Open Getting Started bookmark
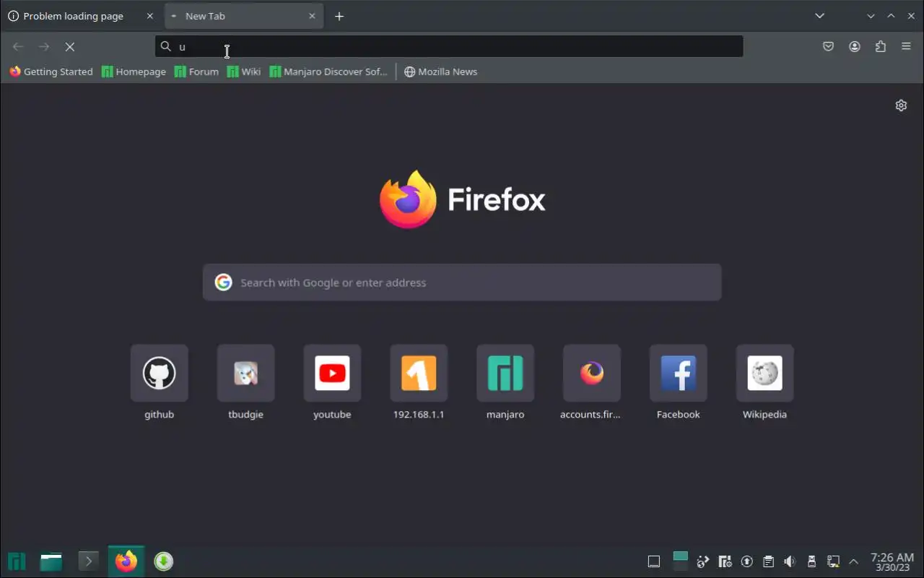 51,72
